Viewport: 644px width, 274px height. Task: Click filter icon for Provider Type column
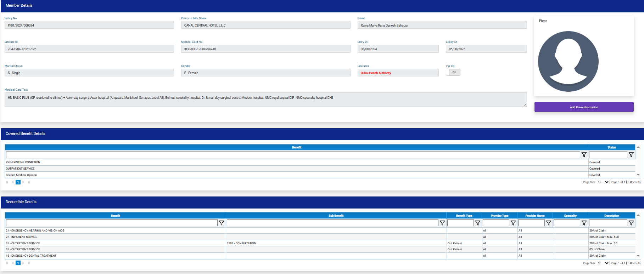click(513, 223)
